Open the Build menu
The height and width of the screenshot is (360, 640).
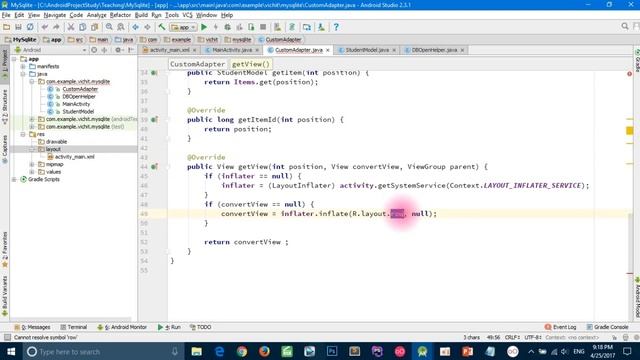tap(141, 15)
